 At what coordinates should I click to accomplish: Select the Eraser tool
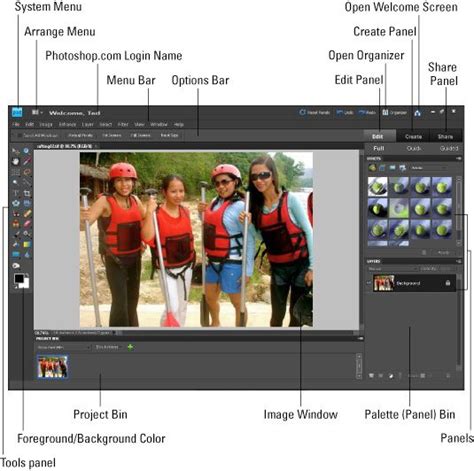(x=27, y=224)
